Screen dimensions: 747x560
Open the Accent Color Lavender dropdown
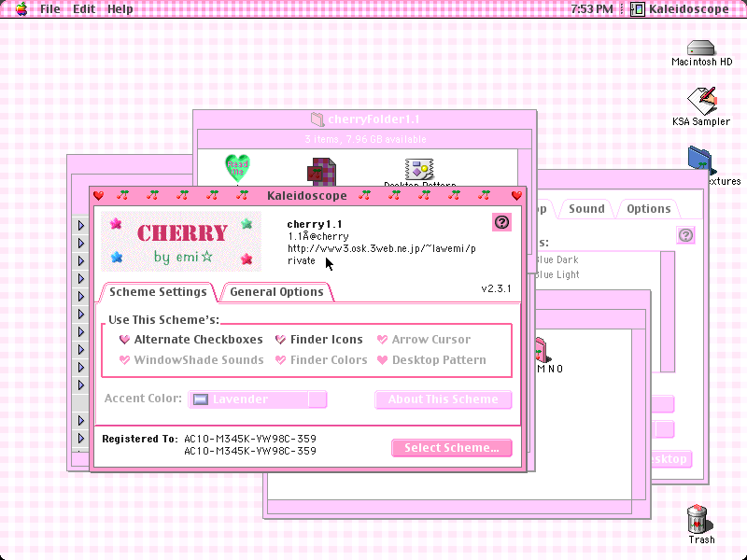point(258,399)
